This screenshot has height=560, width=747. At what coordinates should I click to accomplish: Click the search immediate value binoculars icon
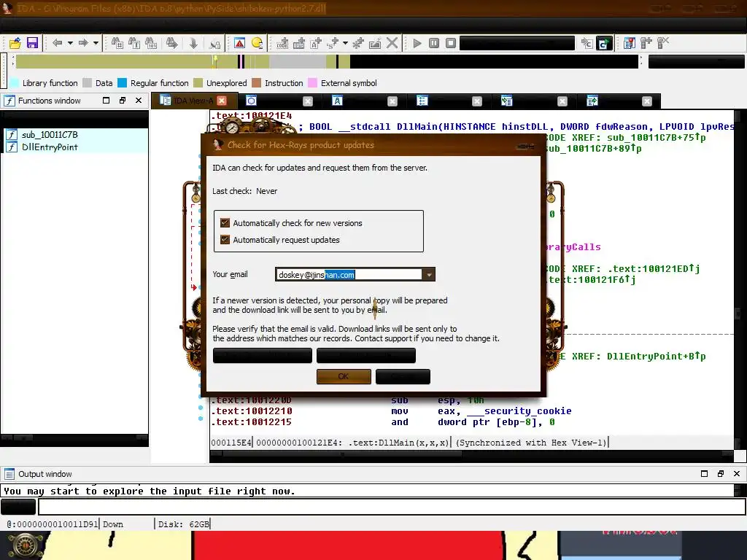[117, 43]
